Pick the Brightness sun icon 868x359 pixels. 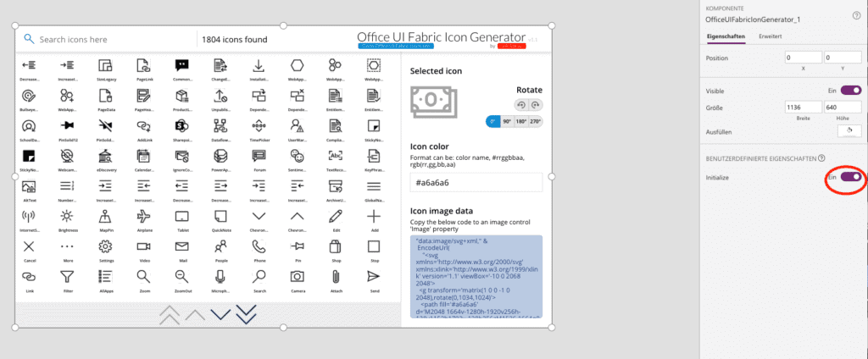click(67, 216)
